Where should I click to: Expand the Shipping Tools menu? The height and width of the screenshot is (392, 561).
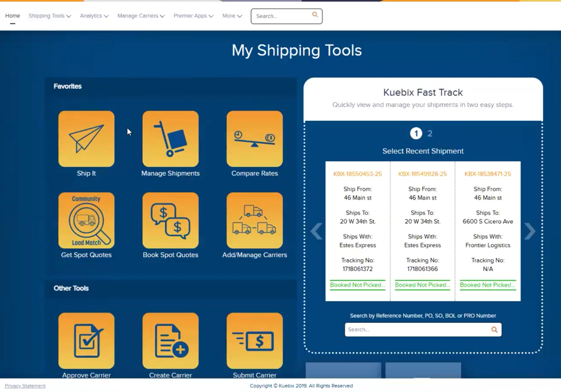tap(50, 16)
